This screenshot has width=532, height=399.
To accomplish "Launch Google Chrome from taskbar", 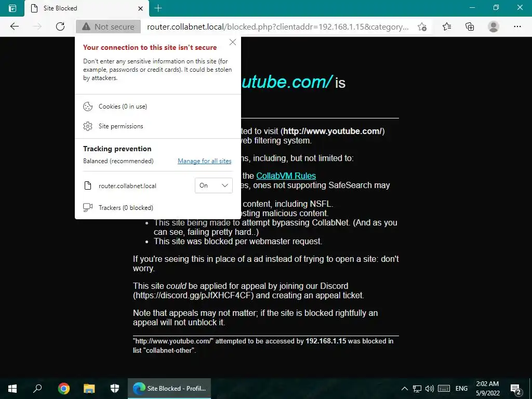I will (63, 389).
